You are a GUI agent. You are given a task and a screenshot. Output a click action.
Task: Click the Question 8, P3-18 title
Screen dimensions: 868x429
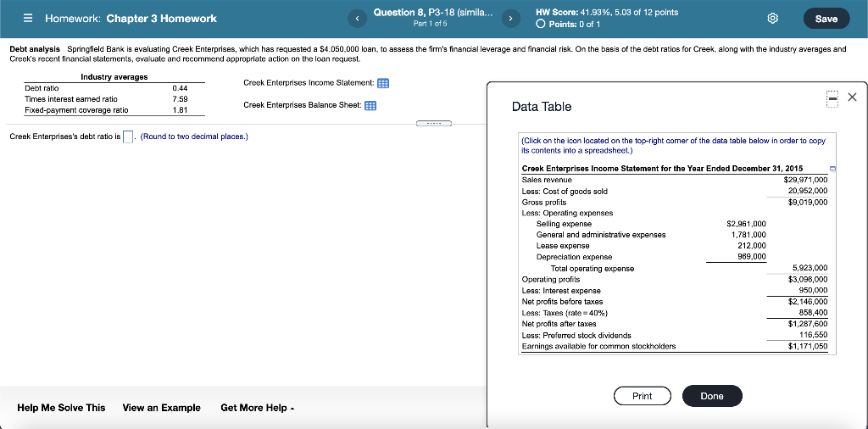(x=433, y=12)
